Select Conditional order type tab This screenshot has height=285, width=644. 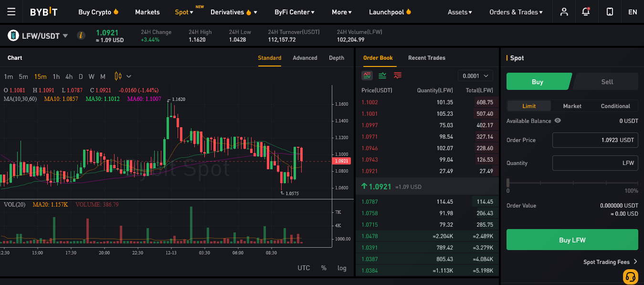click(615, 106)
